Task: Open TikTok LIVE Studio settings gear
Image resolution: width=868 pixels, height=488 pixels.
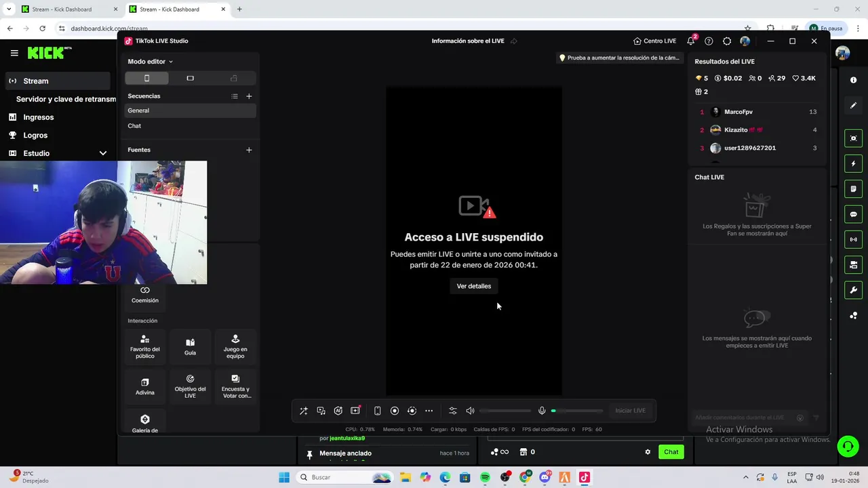Action: click(x=727, y=41)
